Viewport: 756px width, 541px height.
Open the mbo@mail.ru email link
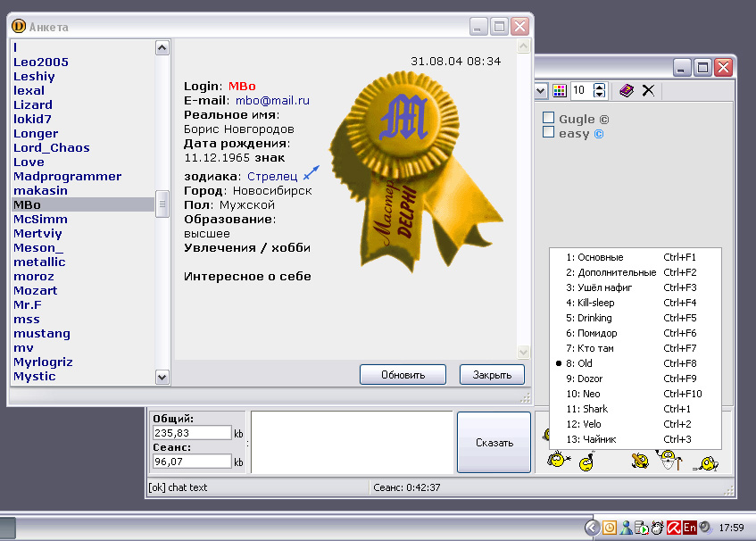(272, 100)
